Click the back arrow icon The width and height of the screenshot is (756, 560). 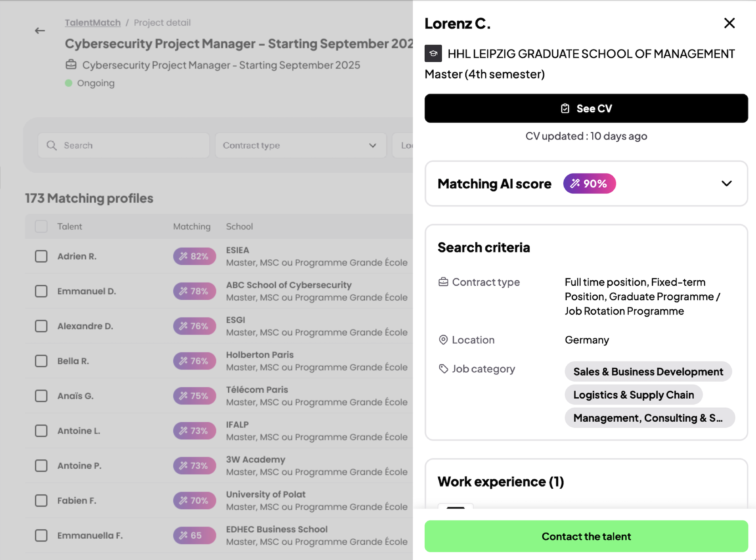click(x=40, y=31)
